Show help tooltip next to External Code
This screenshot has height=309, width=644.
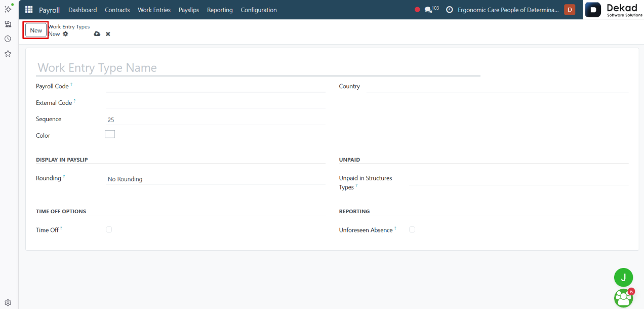pos(75,101)
